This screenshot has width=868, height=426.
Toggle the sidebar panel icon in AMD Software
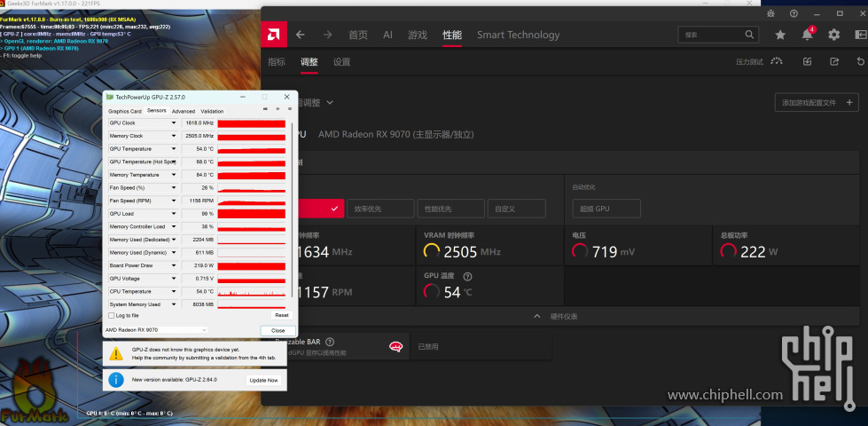tap(861, 35)
